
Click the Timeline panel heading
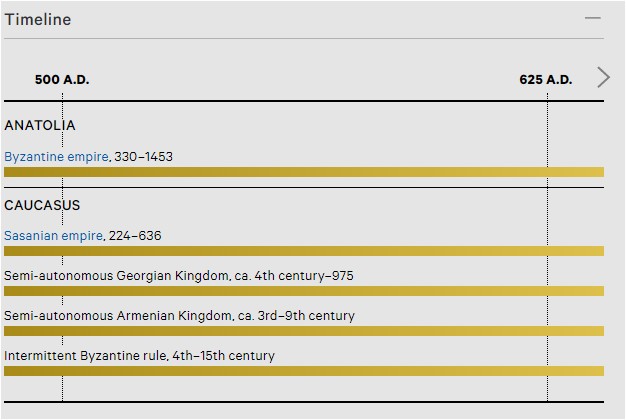click(38, 20)
